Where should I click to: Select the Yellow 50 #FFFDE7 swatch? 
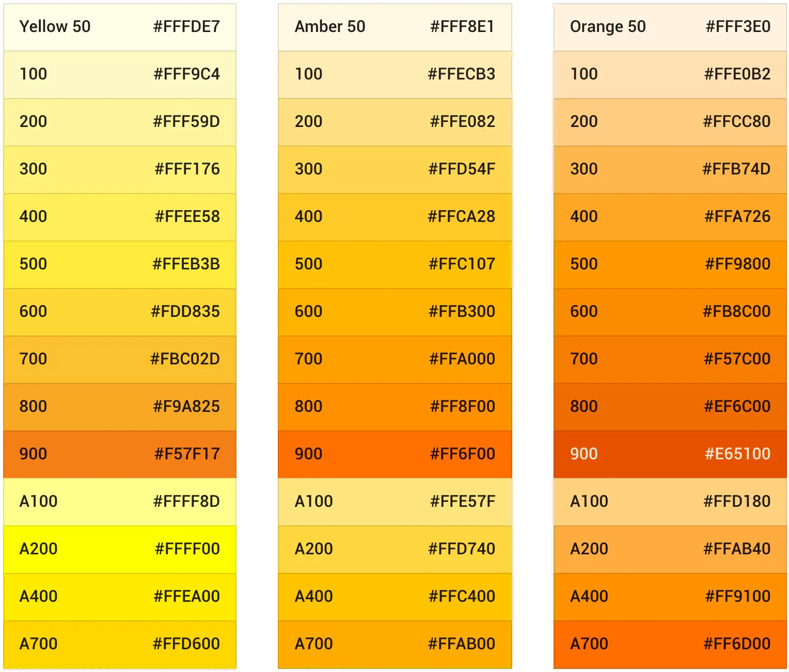[120, 27]
